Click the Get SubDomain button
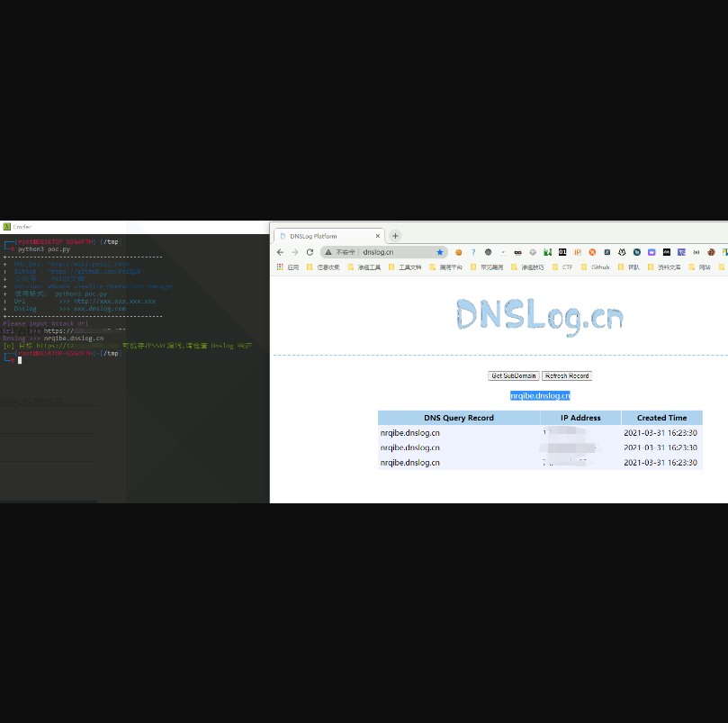This screenshot has width=728, height=723. pyautogui.click(x=513, y=375)
